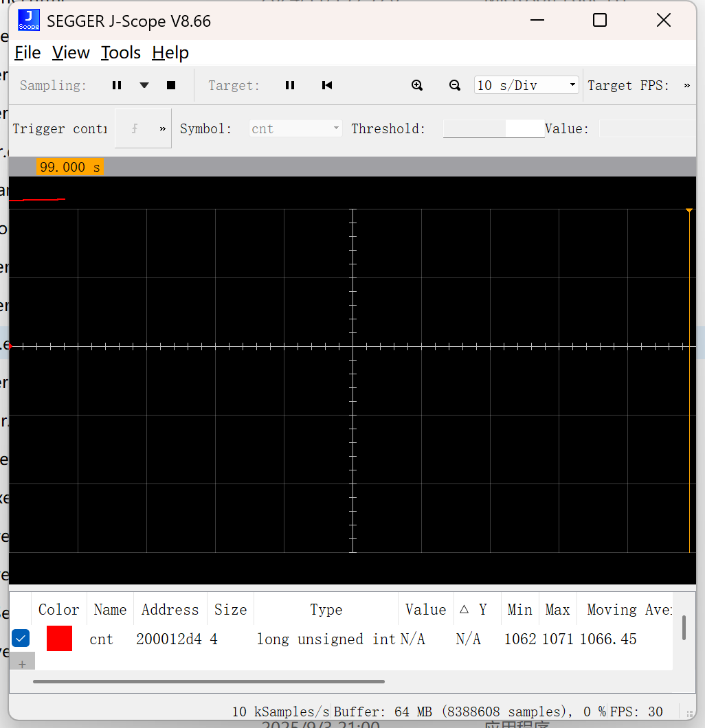Click the Threshold input field
705x728 pixels.
(493, 128)
